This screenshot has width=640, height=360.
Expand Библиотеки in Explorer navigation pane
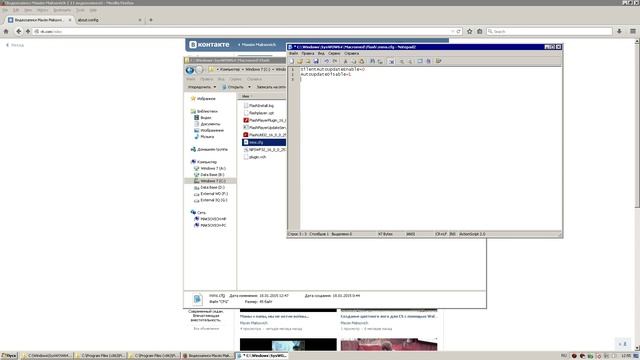tap(204, 111)
